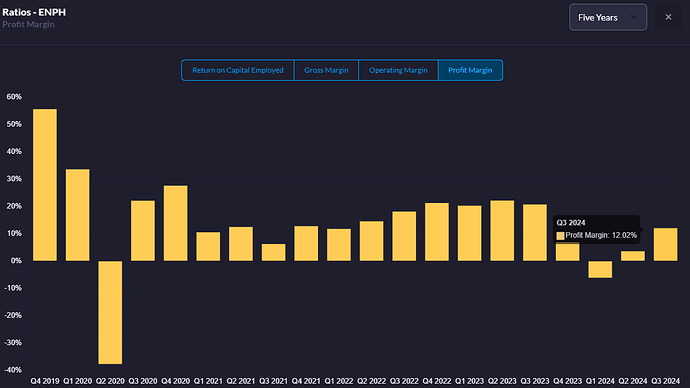The height and width of the screenshot is (388, 690).
Task: Close the Ratios panel with X
Action: pyautogui.click(x=668, y=17)
